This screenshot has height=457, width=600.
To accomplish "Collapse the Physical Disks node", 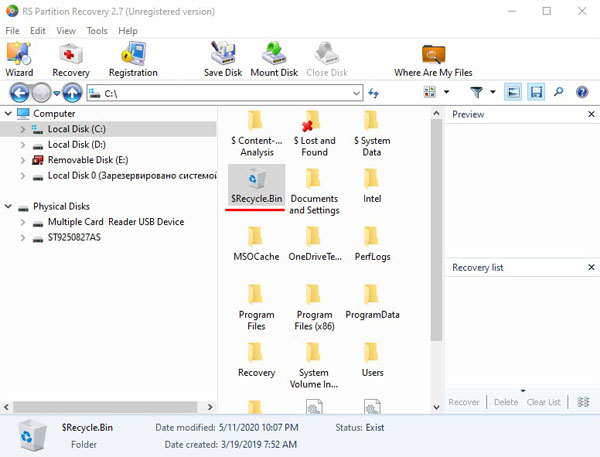I will point(8,207).
